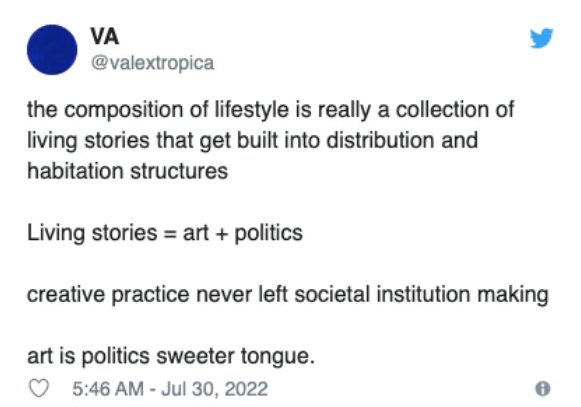Open the VA display name profile
Image resolution: width=581 pixels, height=407 pixels.
105,36
